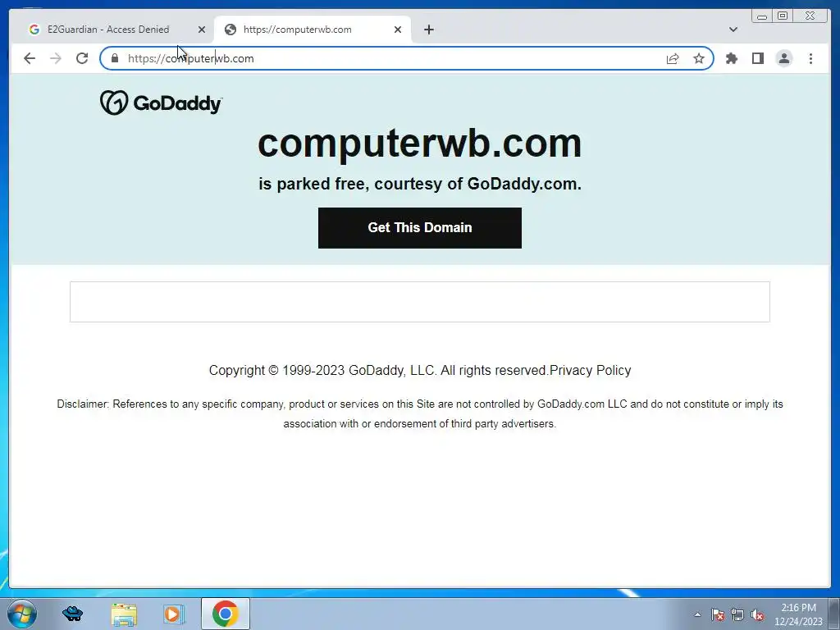Restore down the Chrome window

point(782,16)
